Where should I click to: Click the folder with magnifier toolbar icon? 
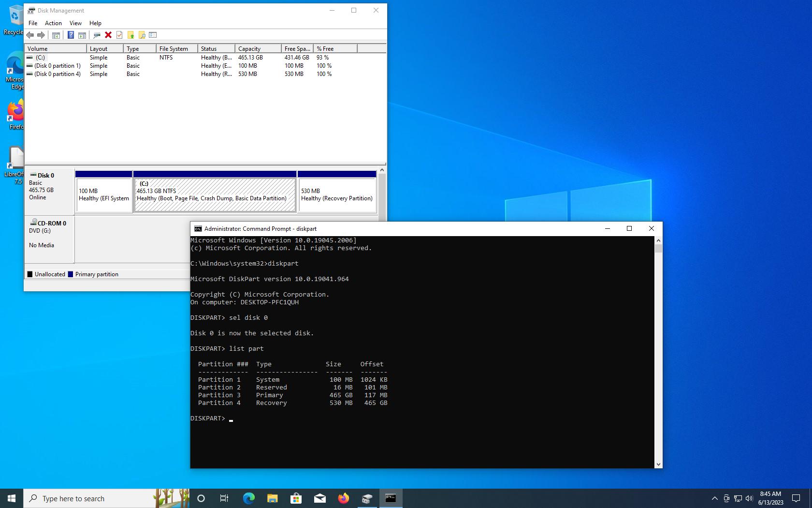142,35
